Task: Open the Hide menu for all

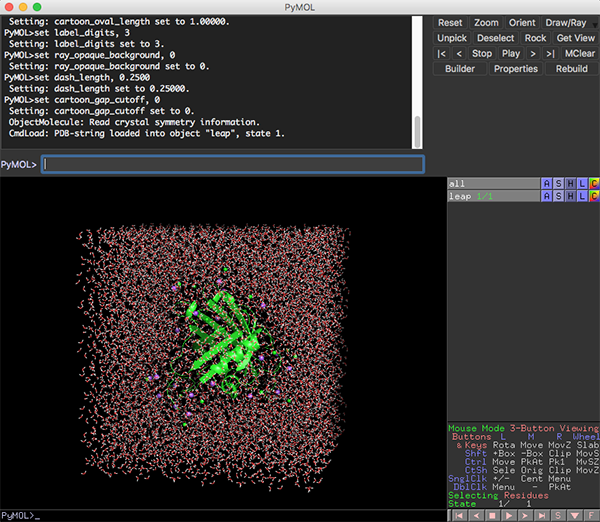Action: (x=571, y=184)
